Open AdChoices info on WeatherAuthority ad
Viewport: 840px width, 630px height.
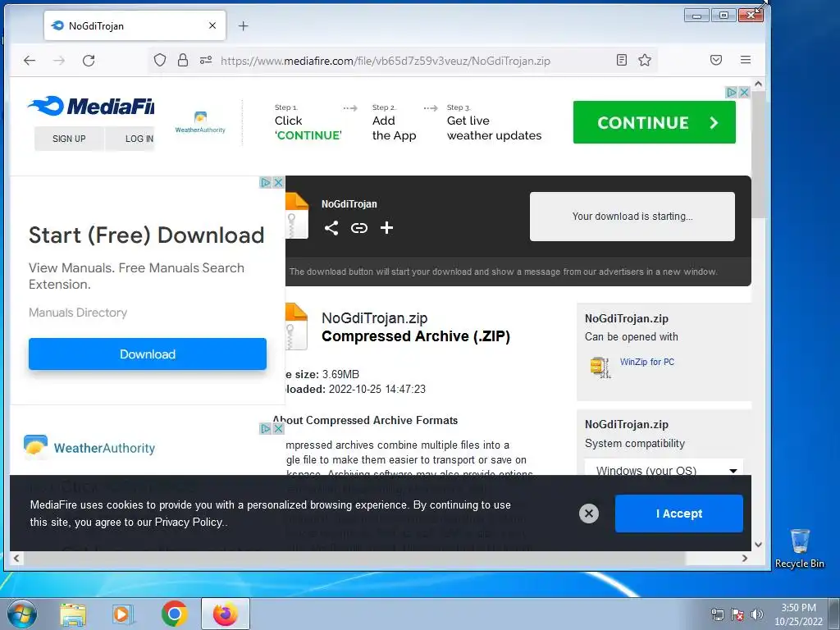point(266,428)
